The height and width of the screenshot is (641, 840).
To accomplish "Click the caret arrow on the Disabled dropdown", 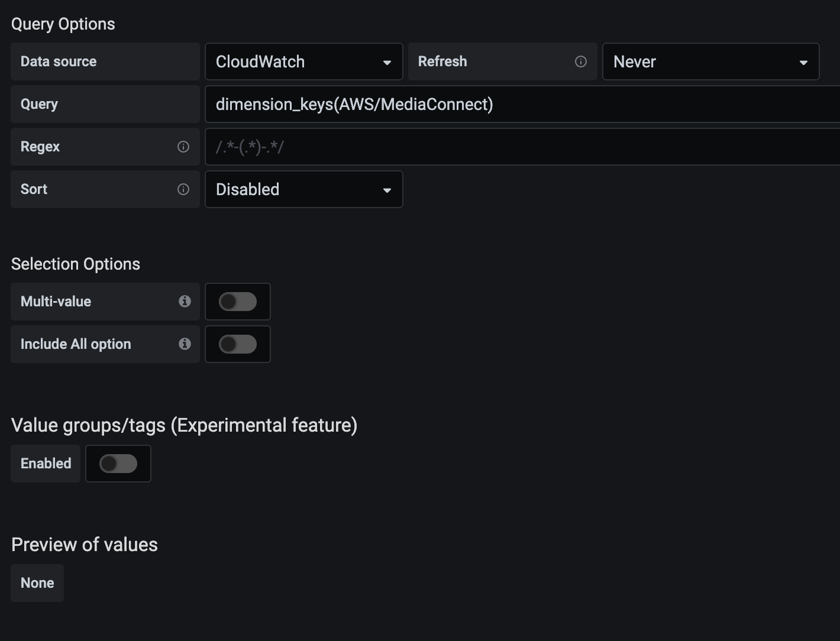I will click(387, 190).
